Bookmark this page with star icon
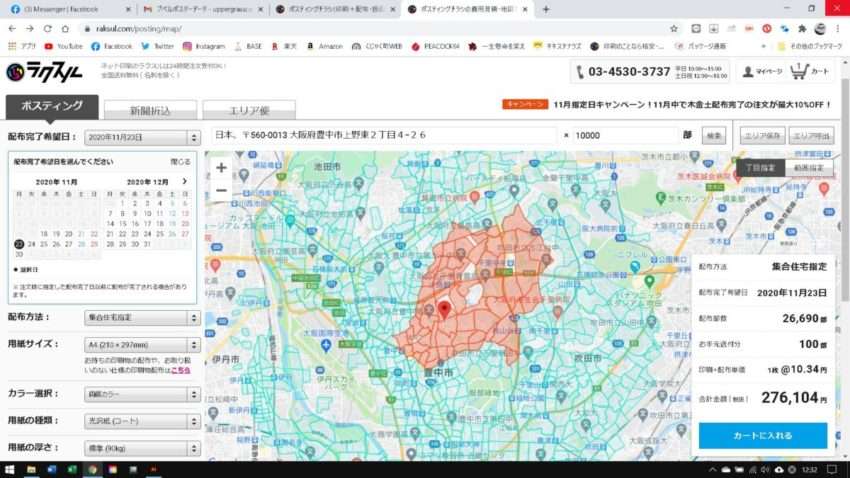This screenshot has height=478, width=850. click(674, 29)
